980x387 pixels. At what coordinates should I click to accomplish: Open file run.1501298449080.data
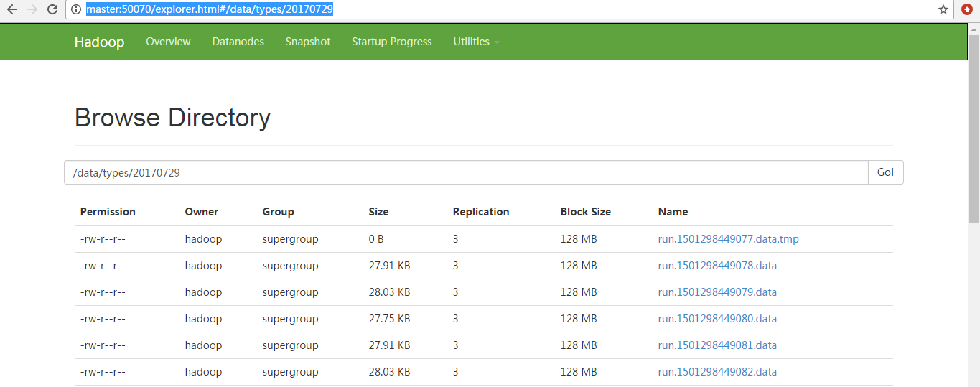pyautogui.click(x=717, y=319)
